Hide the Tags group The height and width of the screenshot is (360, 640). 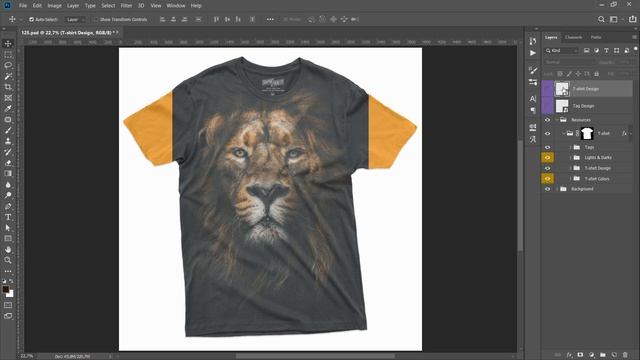click(547, 147)
